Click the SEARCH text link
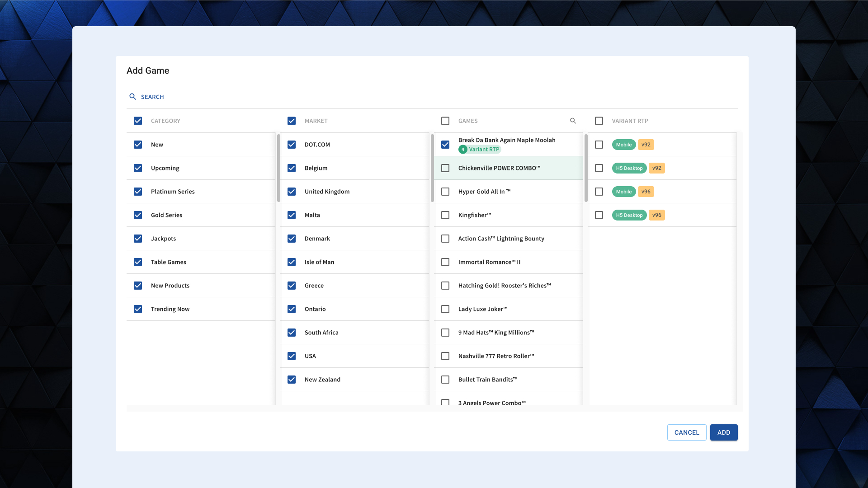868x488 pixels. pos(152,97)
